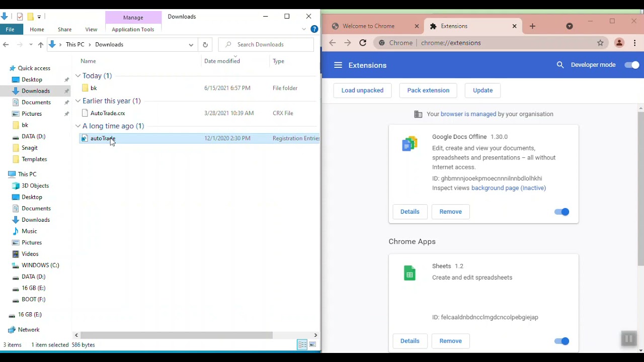Open Details for Sheets app
644x362 pixels.
(410, 341)
